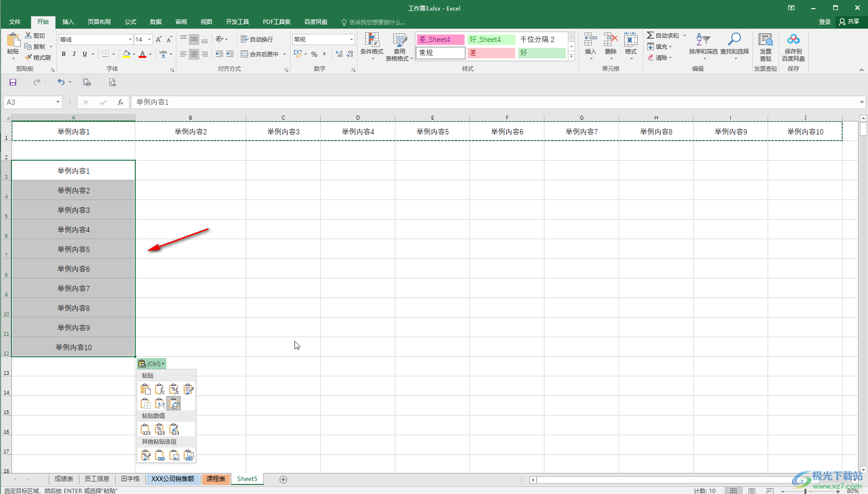Click cell B1 containing 举例内容2
This screenshot has width=868, height=494.
pos(191,132)
